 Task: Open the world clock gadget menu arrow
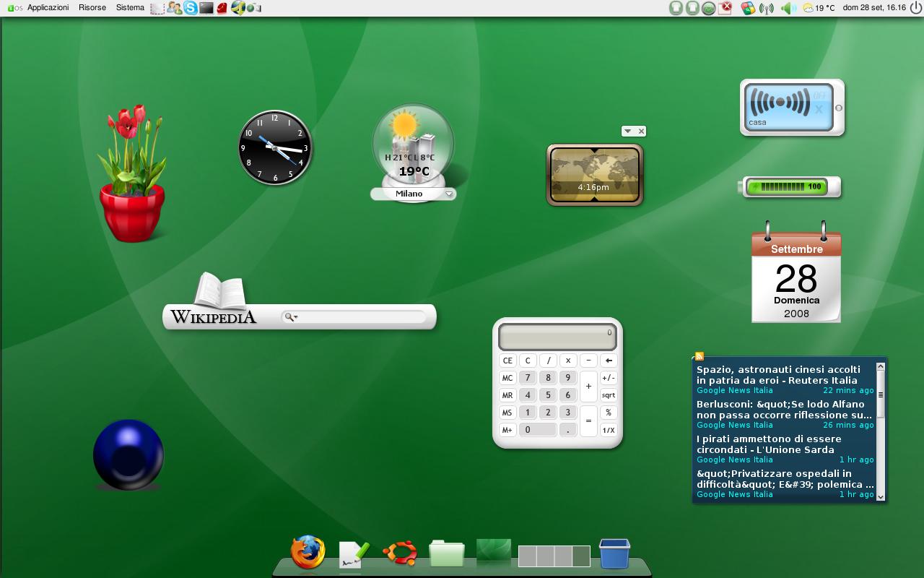628,131
